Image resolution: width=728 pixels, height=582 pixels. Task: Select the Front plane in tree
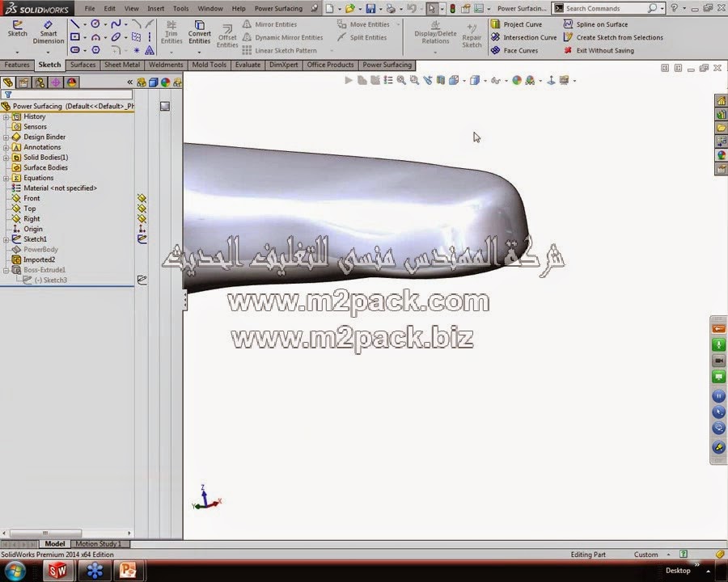[x=26, y=198]
